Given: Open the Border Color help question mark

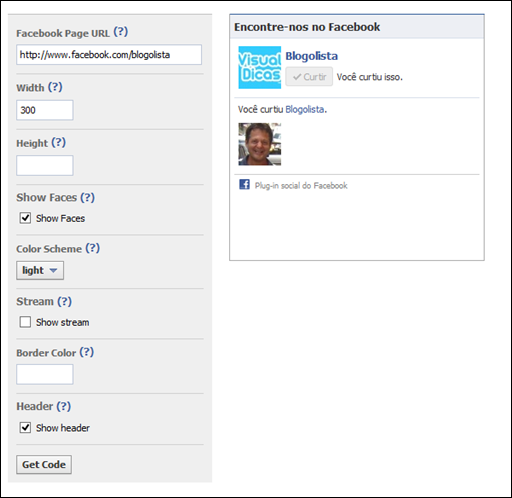Looking at the screenshot, I should (x=87, y=352).
